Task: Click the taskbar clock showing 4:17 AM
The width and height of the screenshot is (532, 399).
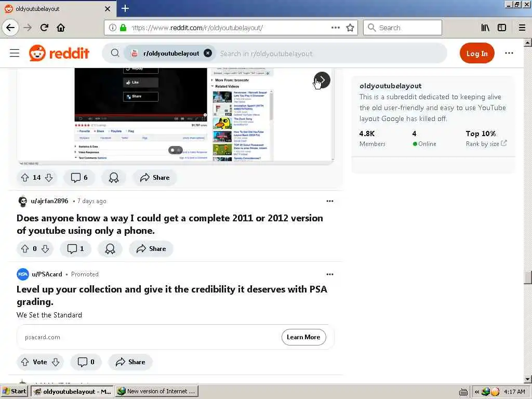Action: click(x=514, y=392)
